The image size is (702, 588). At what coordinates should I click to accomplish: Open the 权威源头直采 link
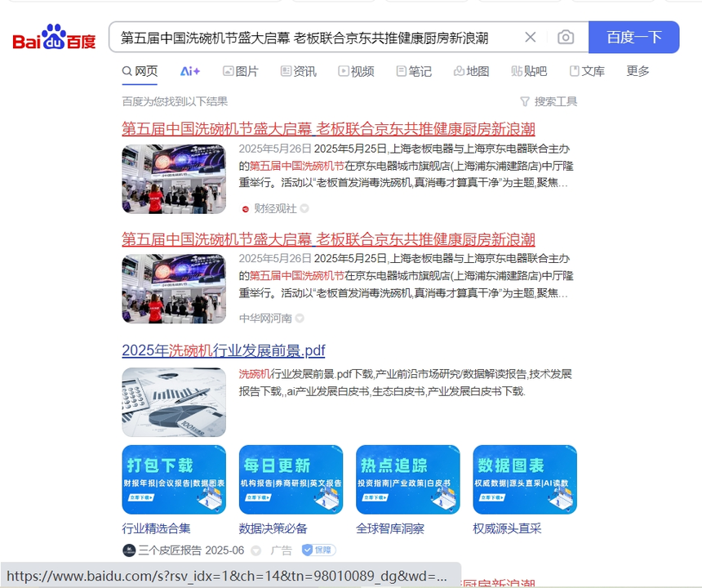coord(507,528)
